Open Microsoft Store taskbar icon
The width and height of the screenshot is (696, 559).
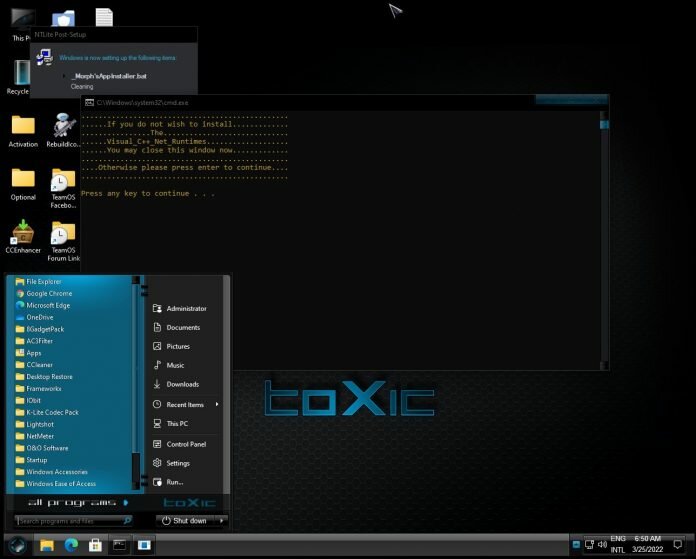click(95, 545)
